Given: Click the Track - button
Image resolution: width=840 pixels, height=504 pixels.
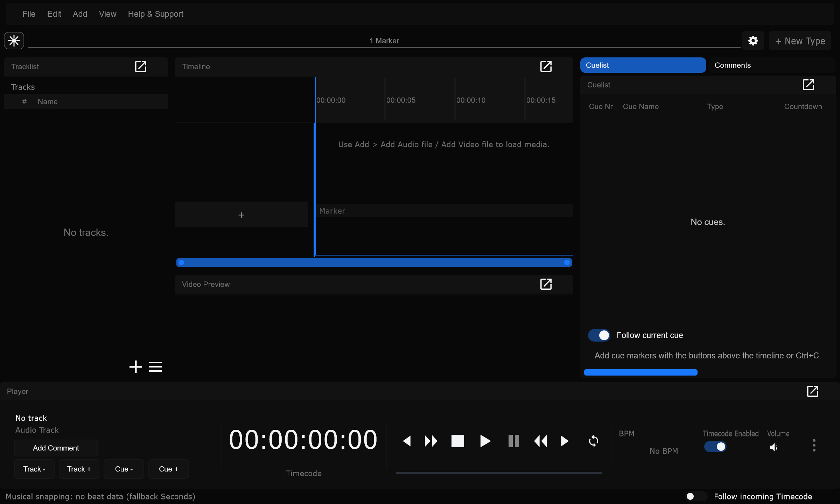Looking at the screenshot, I should (34, 469).
